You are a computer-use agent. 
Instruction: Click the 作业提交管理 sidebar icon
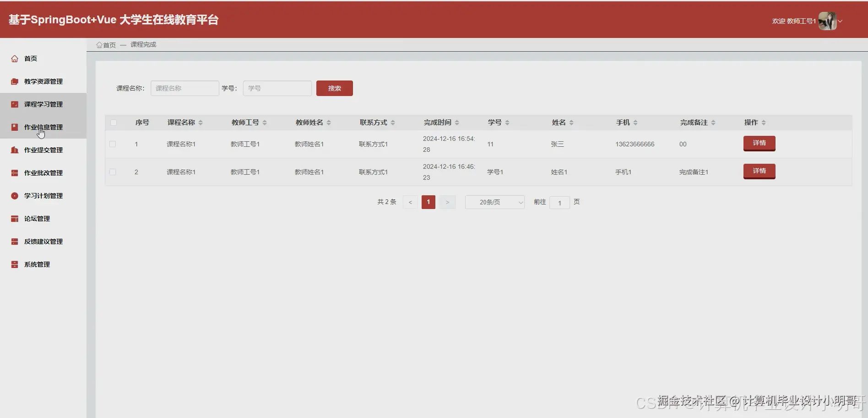(x=15, y=150)
